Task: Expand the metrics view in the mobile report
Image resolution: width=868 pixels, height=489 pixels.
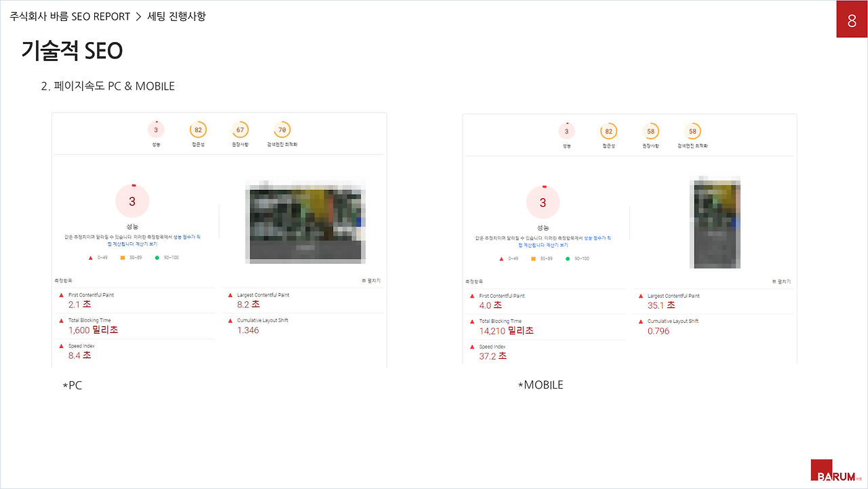Action: (781, 281)
